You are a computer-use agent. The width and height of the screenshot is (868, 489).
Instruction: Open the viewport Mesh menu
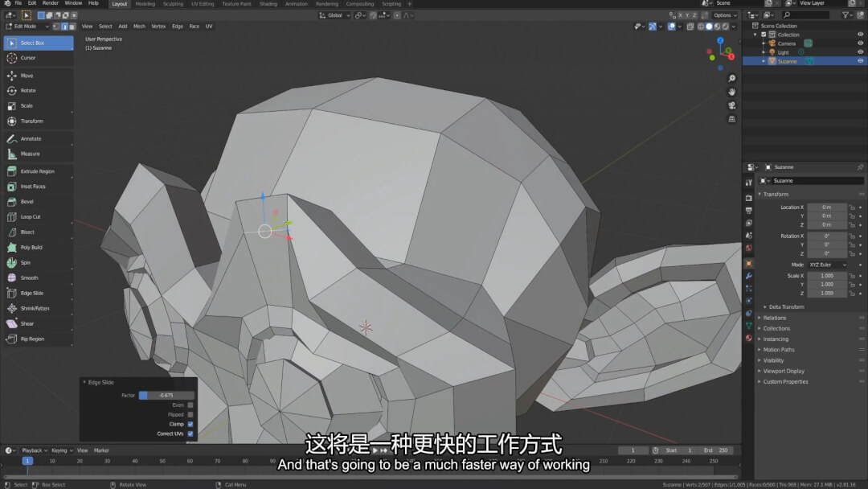pos(139,26)
